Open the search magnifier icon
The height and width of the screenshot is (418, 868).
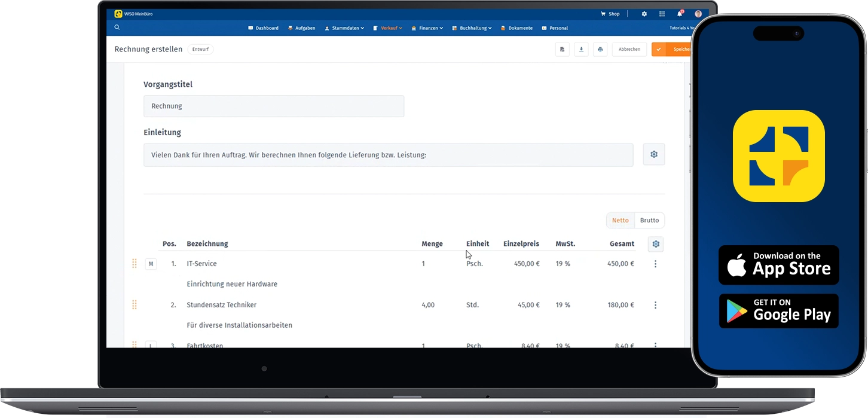point(117,28)
